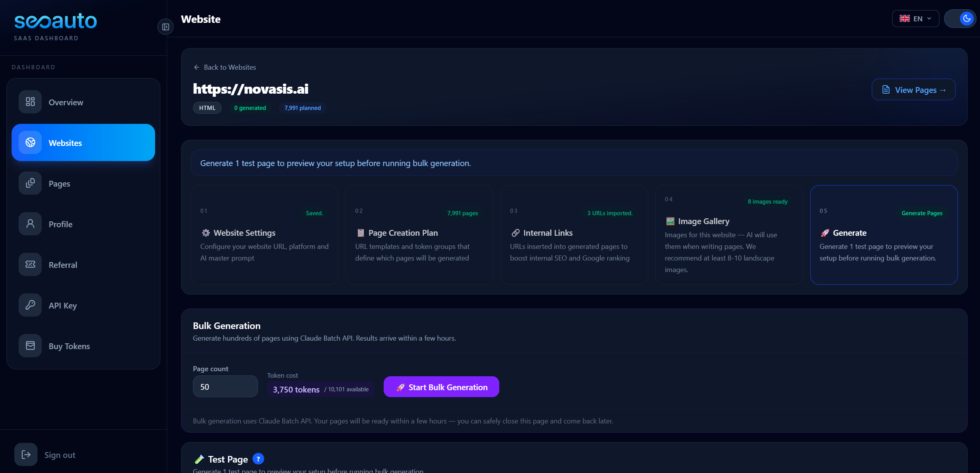Click the Profile person icon
The height and width of the screenshot is (473, 980).
(30, 224)
